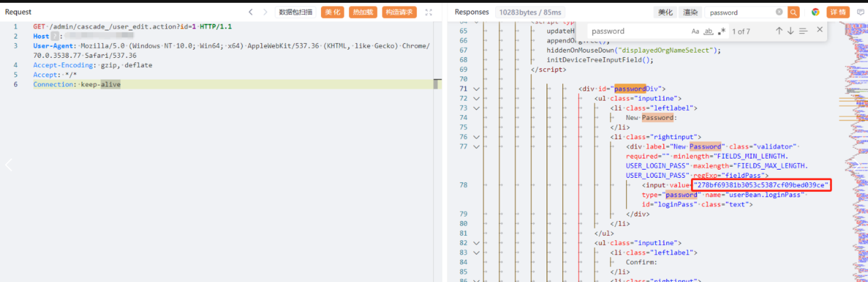Go to next request with right chevron
This screenshot has width=868, height=282.
[265, 12]
